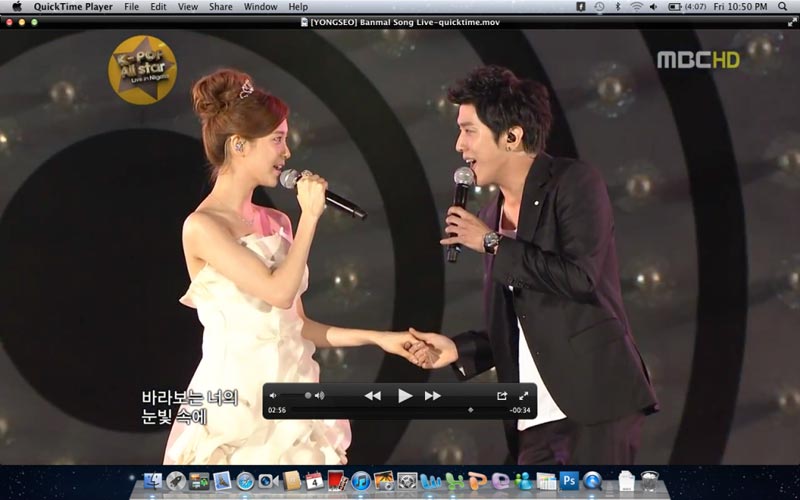Click the Facebook notifier menu bar icon
The height and width of the screenshot is (500, 800).
pyautogui.click(x=581, y=7)
